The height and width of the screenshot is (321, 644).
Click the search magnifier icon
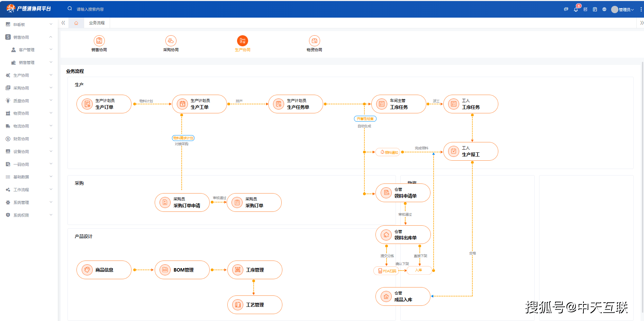[70, 9]
